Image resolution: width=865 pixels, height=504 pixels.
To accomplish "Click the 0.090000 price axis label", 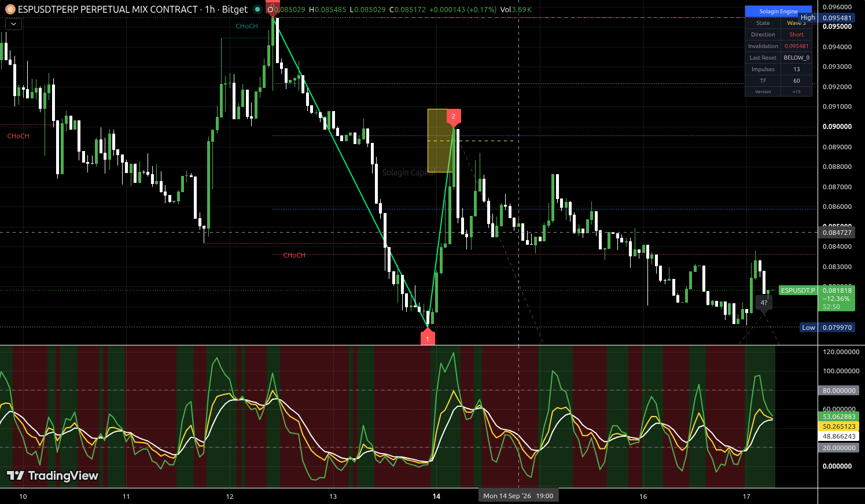I will coord(837,127).
